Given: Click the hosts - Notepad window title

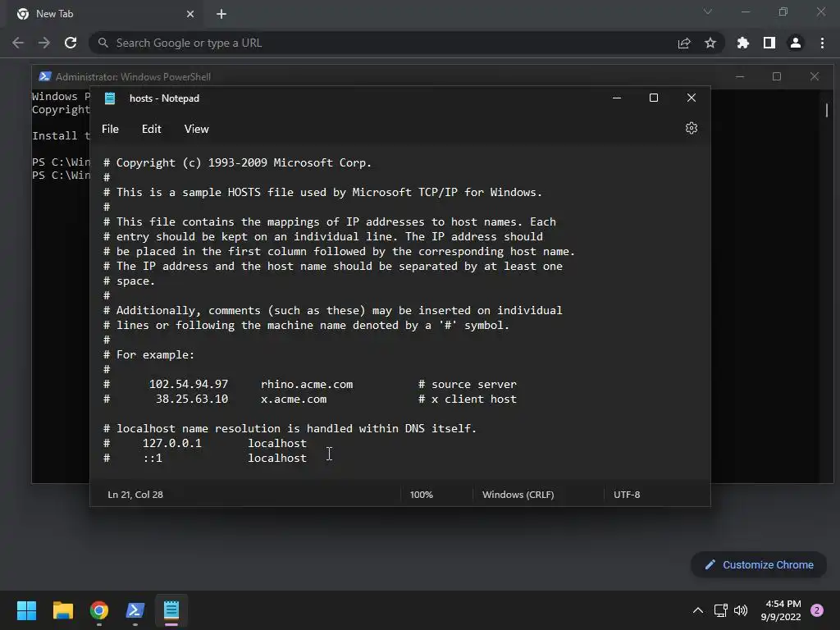Looking at the screenshot, I should pyautogui.click(x=164, y=98).
